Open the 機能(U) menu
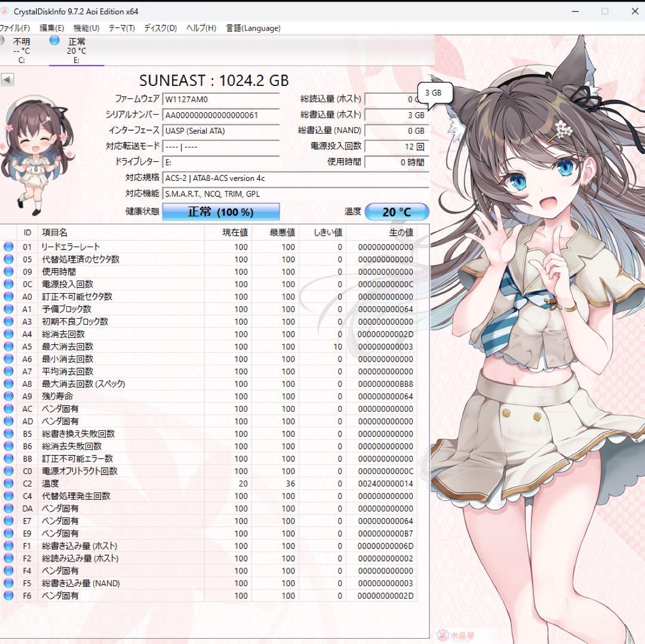 86,28
